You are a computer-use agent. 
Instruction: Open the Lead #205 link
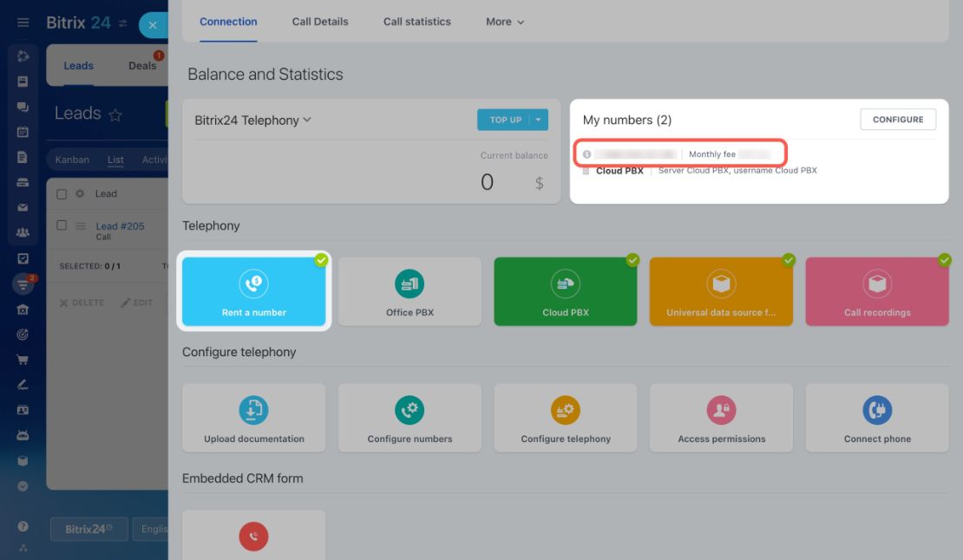pyautogui.click(x=120, y=225)
